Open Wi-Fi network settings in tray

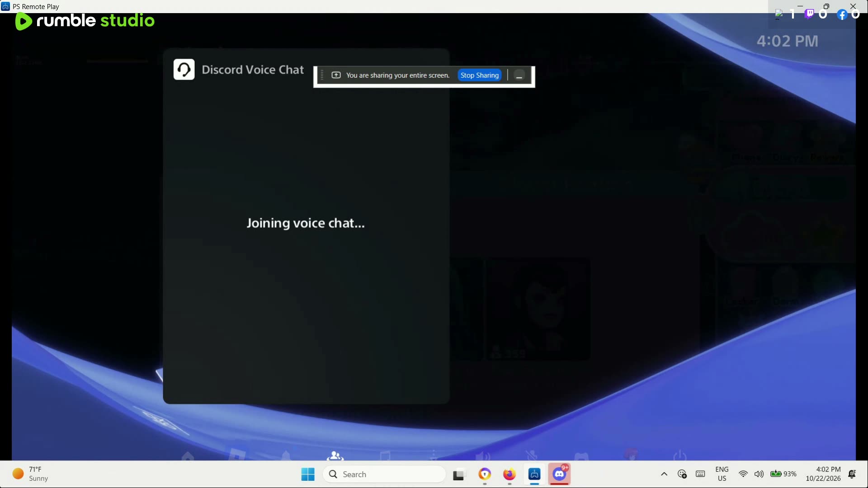coord(743,474)
